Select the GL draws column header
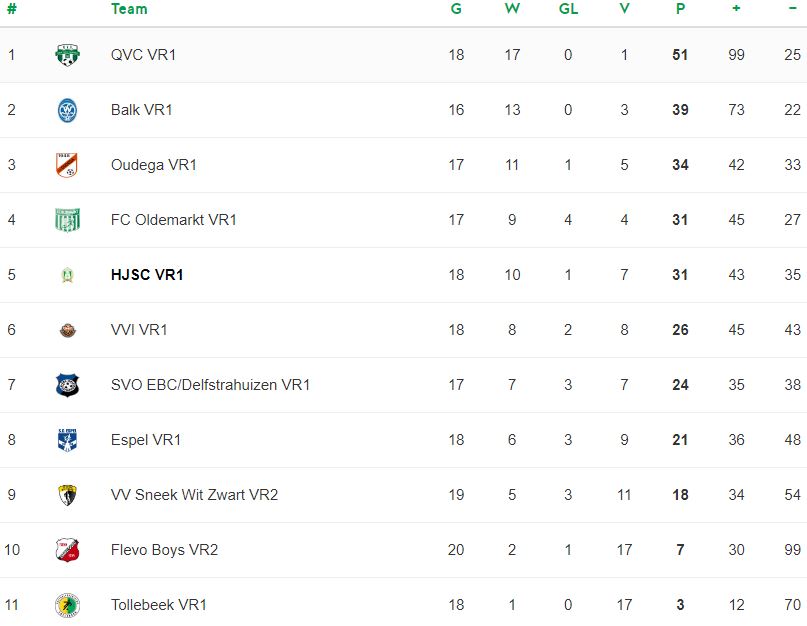This screenshot has width=807, height=626. pyautogui.click(x=568, y=9)
